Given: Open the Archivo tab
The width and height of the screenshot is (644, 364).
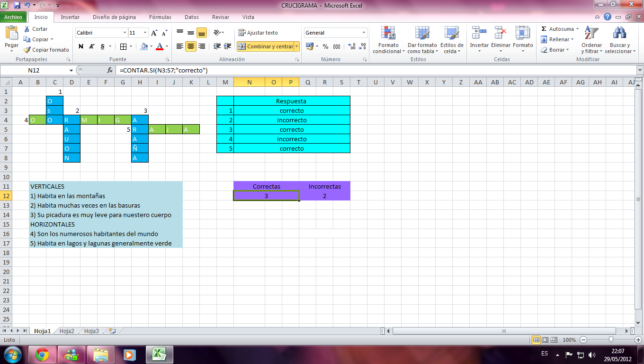Looking at the screenshot, I should [x=13, y=17].
